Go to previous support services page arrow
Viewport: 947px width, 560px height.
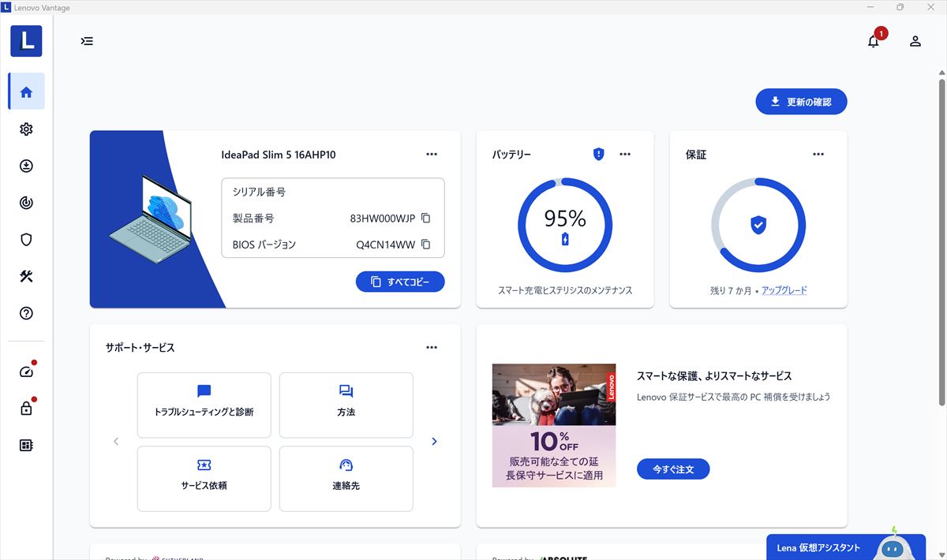click(116, 442)
